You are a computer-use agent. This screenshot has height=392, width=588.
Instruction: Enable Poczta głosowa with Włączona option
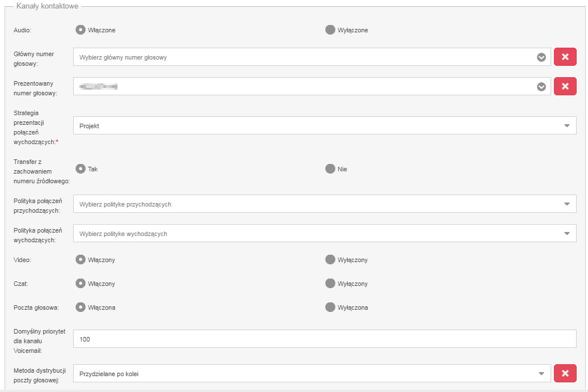[x=80, y=307]
